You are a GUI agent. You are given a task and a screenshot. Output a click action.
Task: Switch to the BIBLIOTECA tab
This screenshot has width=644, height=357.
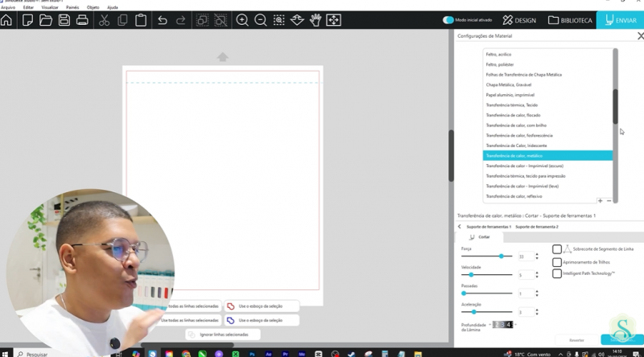coord(570,20)
